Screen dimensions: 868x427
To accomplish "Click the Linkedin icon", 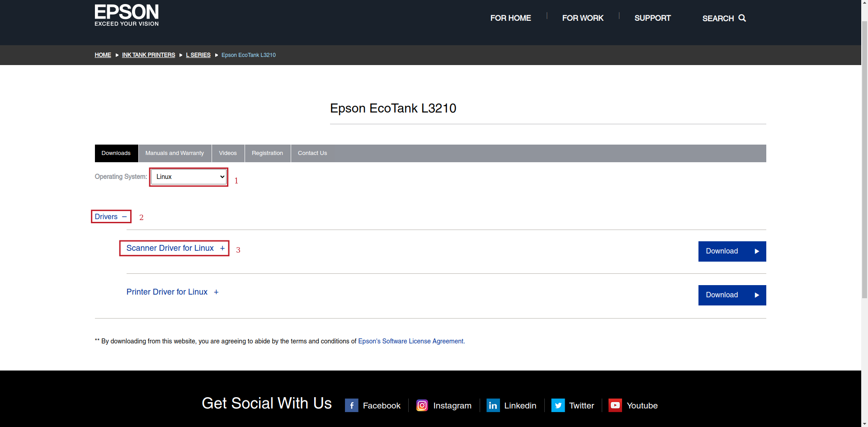I will (x=493, y=405).
